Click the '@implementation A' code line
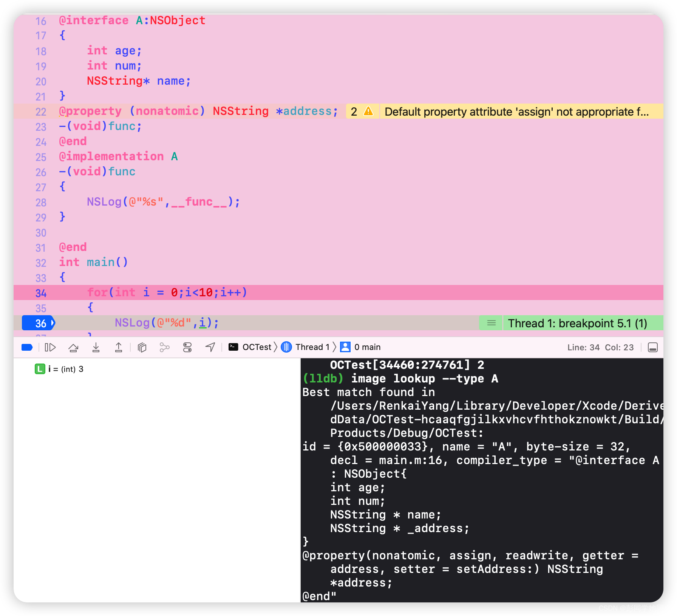This screenshot has width=677, height=616. [118, 156]
